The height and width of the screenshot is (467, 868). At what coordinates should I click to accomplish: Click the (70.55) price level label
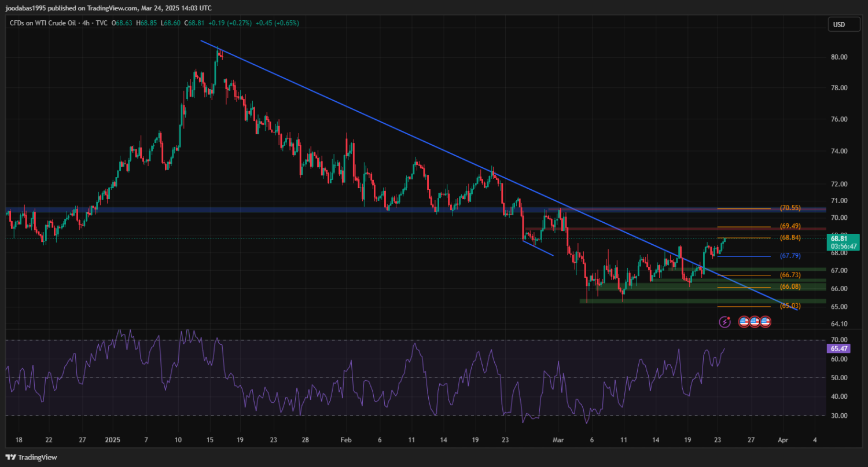click(790, 208)
